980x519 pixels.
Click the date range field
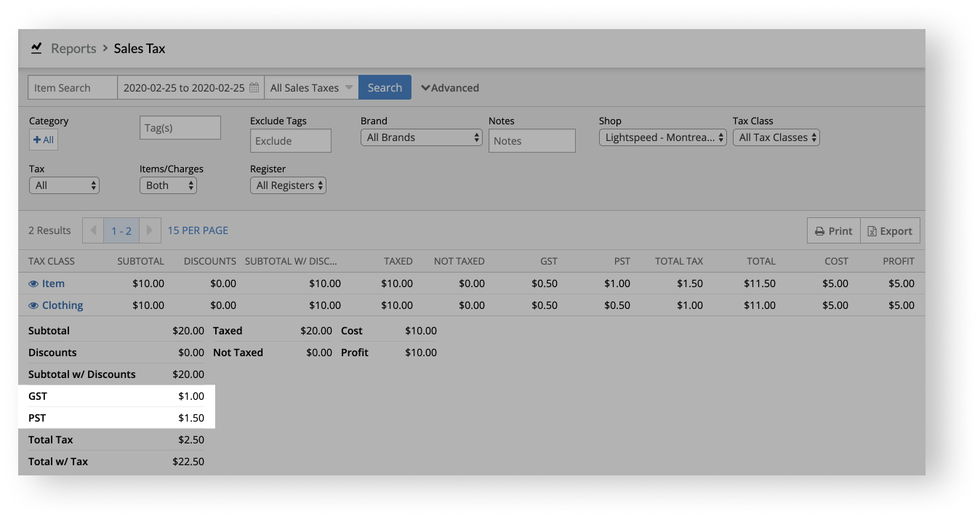click(x=190, y=87)
